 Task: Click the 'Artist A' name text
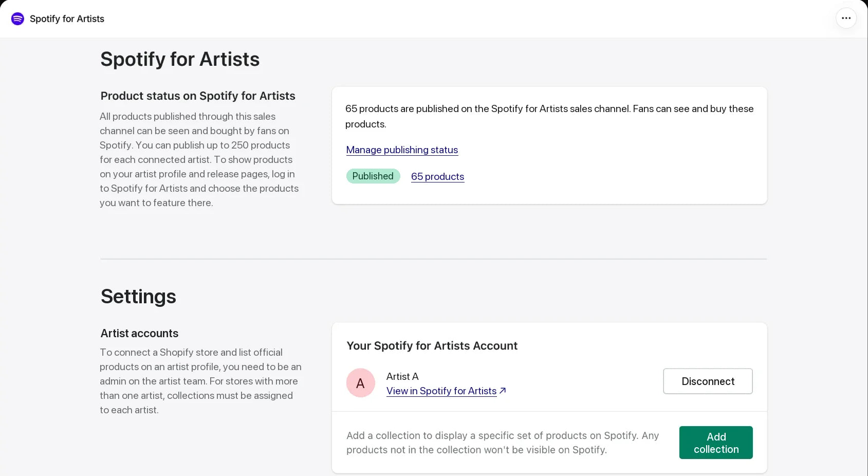402,376
